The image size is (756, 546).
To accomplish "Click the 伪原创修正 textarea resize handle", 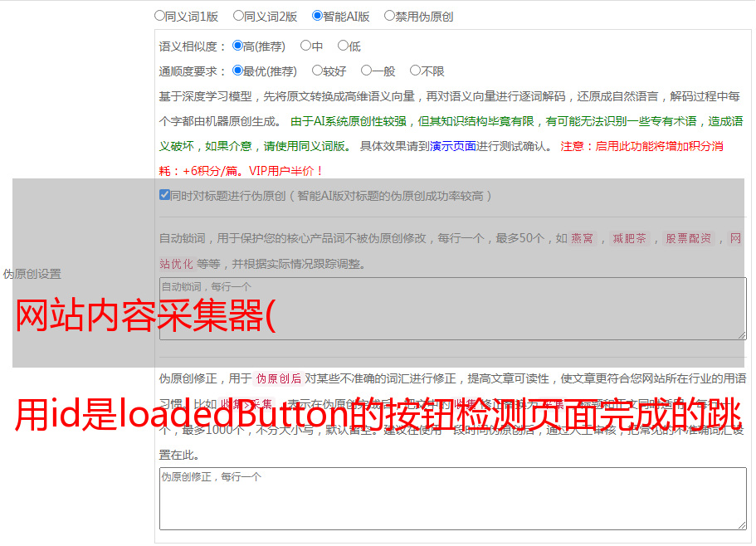I will pos(742,524).
